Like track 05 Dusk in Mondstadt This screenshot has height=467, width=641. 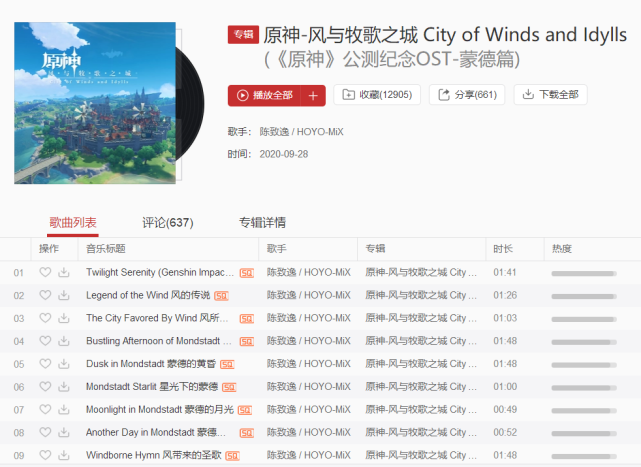45,364
